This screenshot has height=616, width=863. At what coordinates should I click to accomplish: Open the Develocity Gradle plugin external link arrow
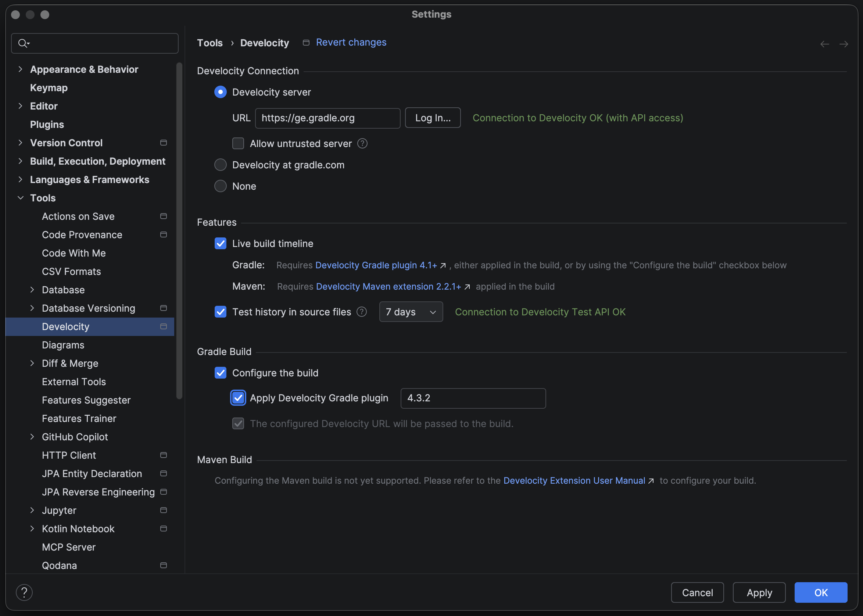(x=442, y=265)
